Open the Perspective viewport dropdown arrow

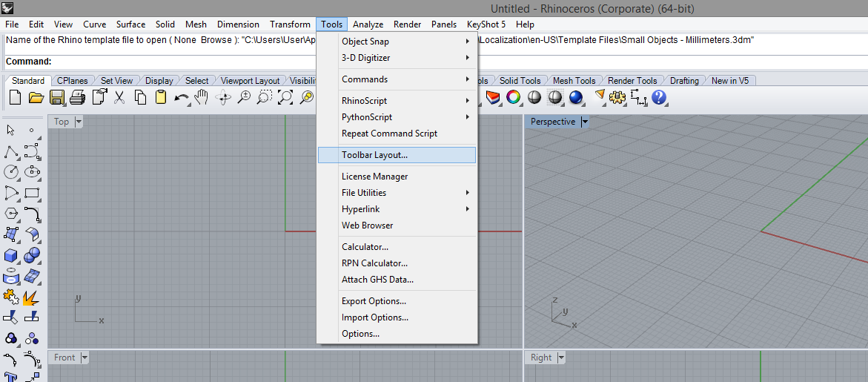(585, 122)
